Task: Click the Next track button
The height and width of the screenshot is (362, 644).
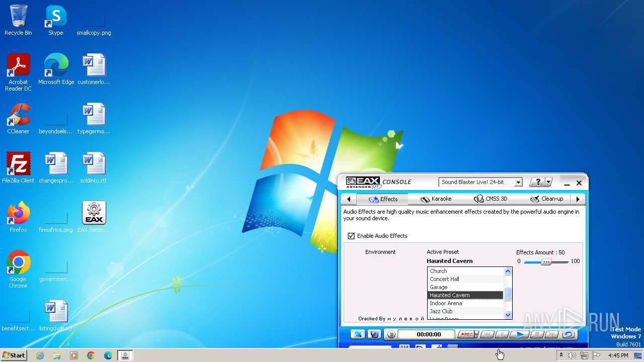Action: pyautogui.click(x=552, y=334)
